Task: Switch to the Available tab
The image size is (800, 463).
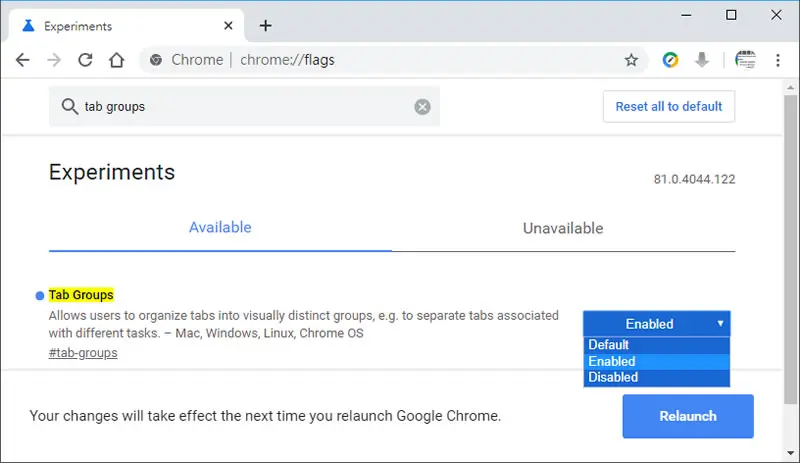Action: [x=220, y=228]
